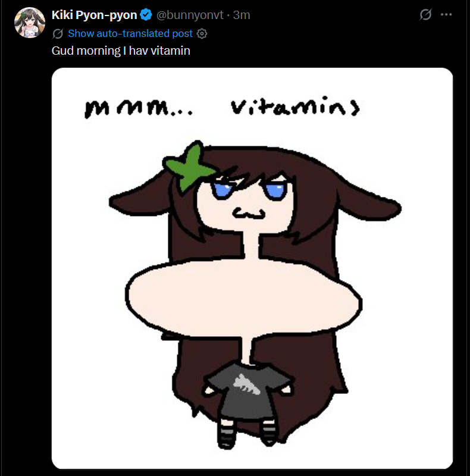Screen dimensions: 470x476
Task: Show auto-translated post
Action: pos(130,33)
